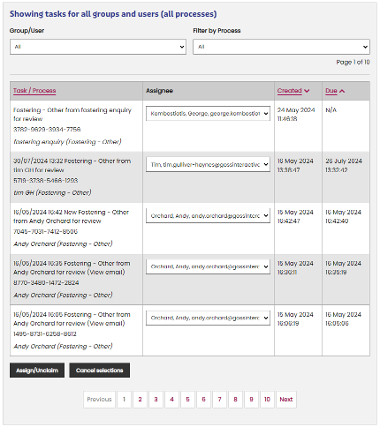Go to page 9
Viewport: 380px width, 427px height.
(x=251, y=399)
